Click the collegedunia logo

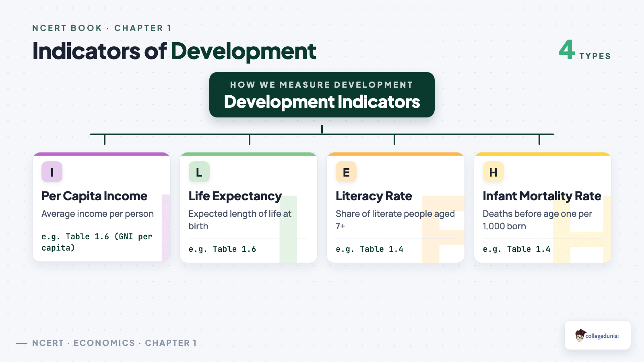tap(598, 335)
